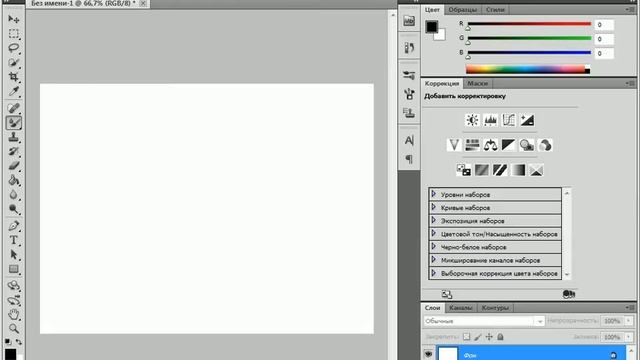Switch to the Маски tab
The width and height of the screenshot is (640, 360).
[478, 83]
